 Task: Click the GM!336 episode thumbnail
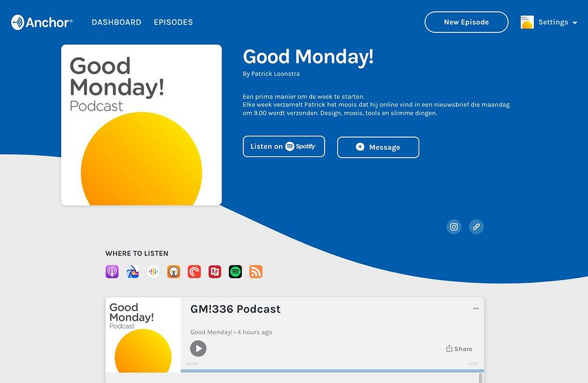[143, 335]
